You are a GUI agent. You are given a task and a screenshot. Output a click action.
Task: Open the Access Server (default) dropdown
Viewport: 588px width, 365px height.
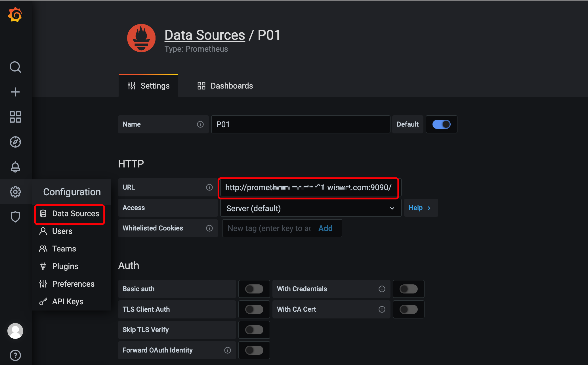(x=311, y=208)
